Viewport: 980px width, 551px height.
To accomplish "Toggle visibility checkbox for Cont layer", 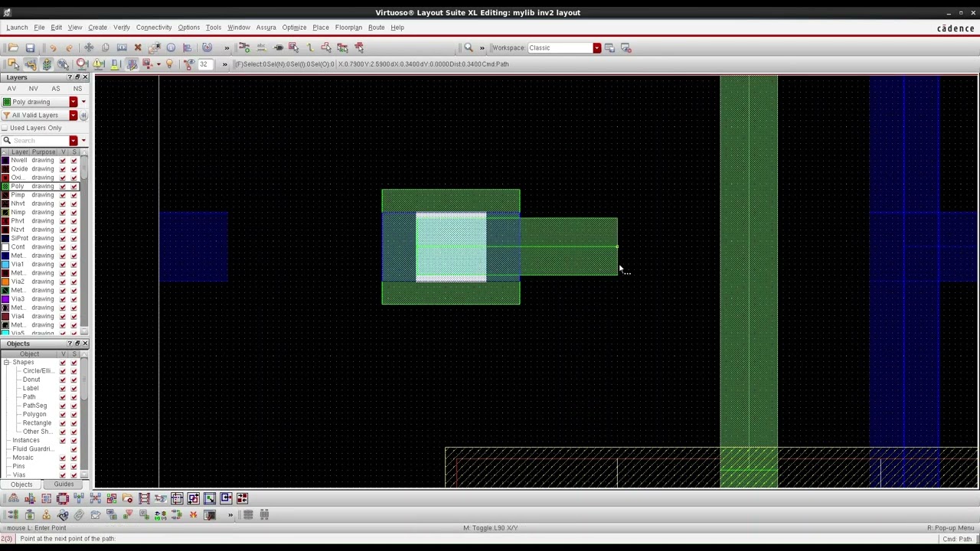I will (63, 246).
